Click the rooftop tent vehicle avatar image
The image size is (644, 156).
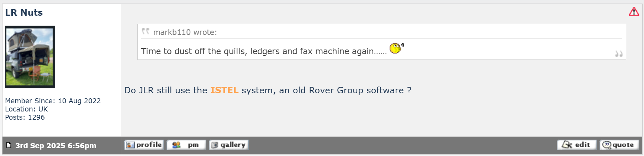(x=30, y=57)
